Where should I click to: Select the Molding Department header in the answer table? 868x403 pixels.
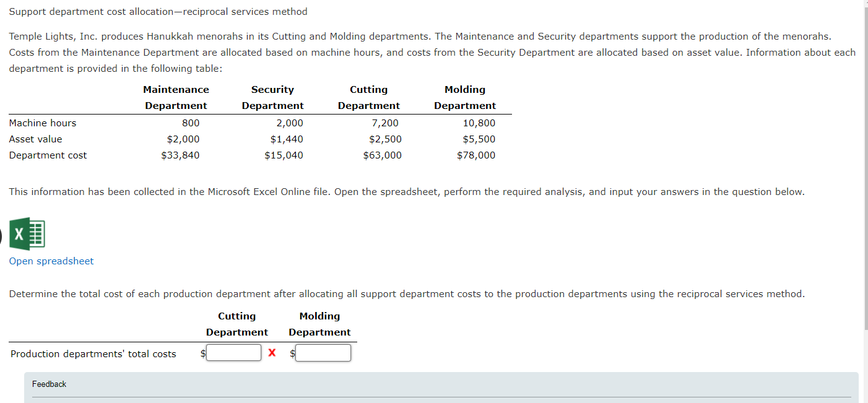click(319, 324)
